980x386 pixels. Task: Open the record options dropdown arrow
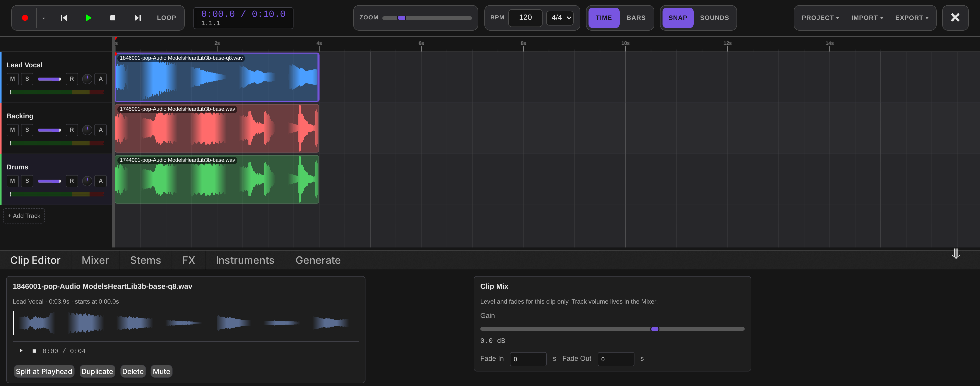[x=44, y=18]
